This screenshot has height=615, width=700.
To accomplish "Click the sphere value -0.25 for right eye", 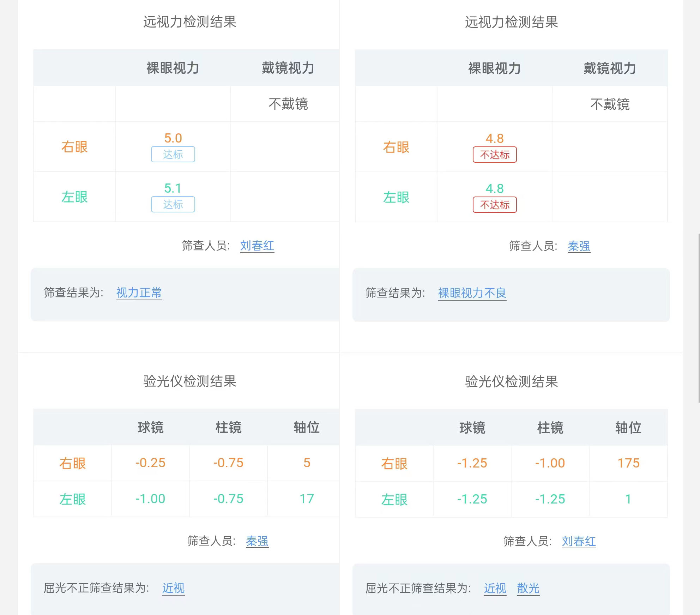I will pyautogui.click(x=150, y=463).
